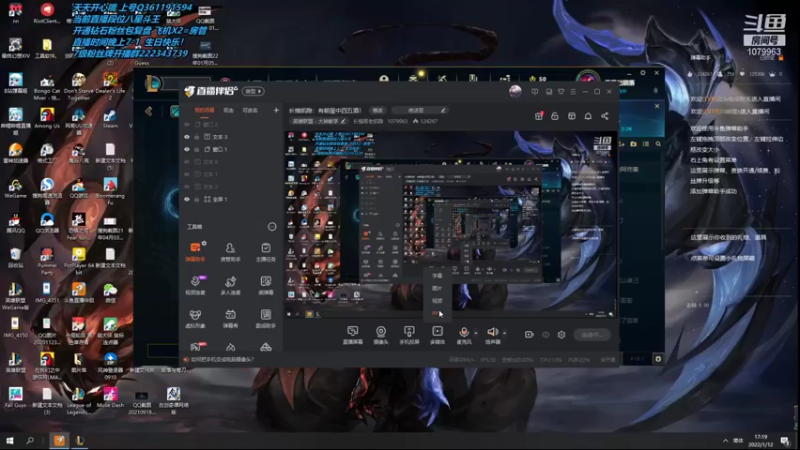Click the record camera icon in bottom bar

click(529, 335)
